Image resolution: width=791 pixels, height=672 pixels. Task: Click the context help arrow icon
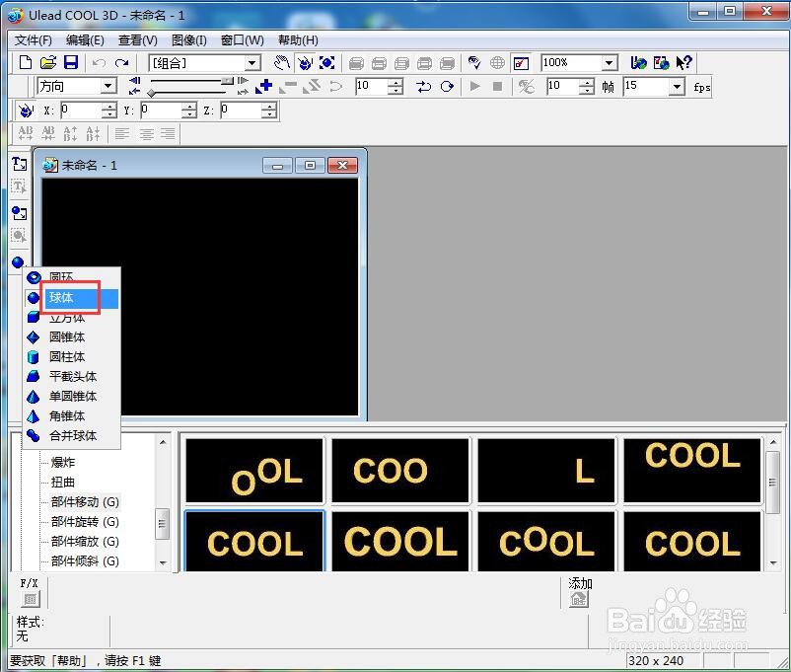coord(683,62)
